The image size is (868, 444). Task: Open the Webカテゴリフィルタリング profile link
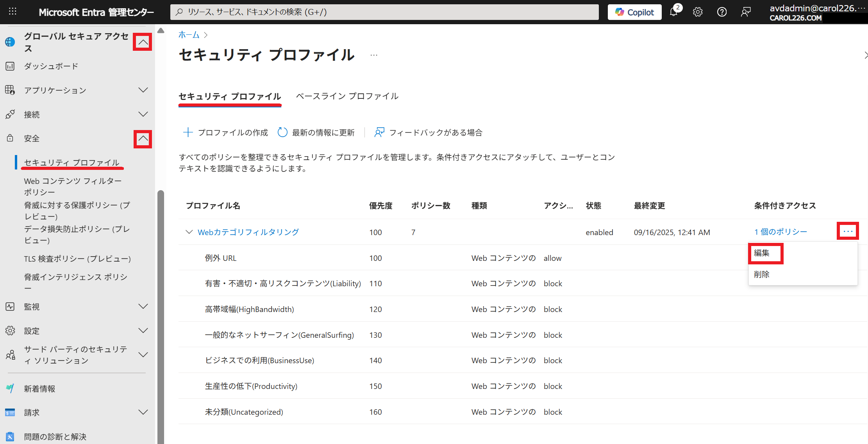point(248,232)
